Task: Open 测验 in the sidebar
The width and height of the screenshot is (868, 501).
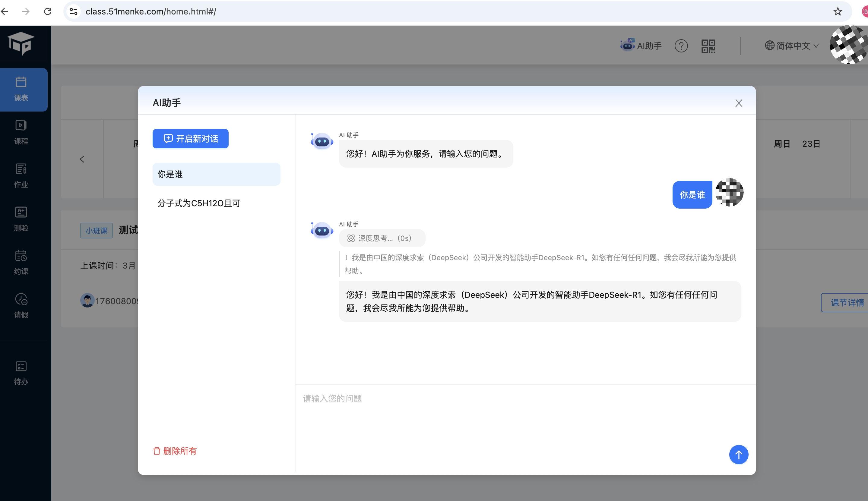Action: coord(21,219)
